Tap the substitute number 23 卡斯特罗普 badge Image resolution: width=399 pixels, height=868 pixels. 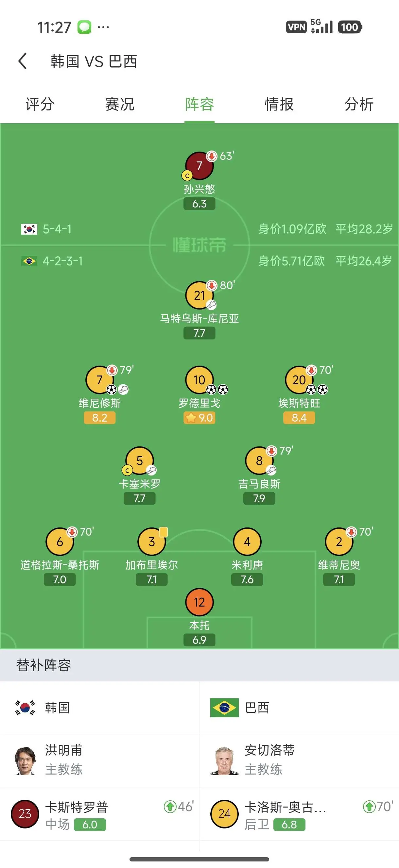pyautogui.click(x=25, y=814)
